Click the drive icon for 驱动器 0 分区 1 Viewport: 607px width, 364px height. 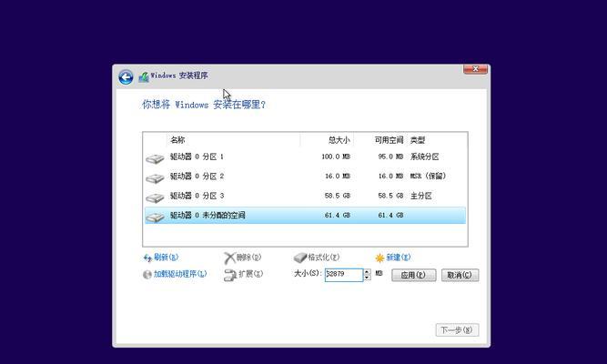155,158
